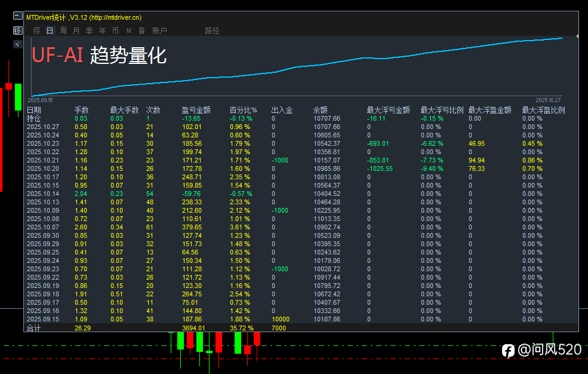Open the 周 weekly statistics tab
Screen dimensions: 588x374
[x=63, y=30]
